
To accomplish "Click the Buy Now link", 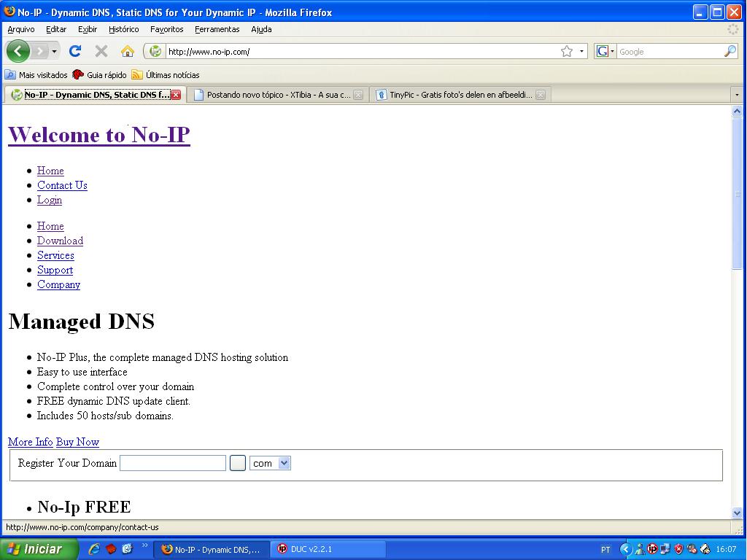I will [x=77, y=442].
